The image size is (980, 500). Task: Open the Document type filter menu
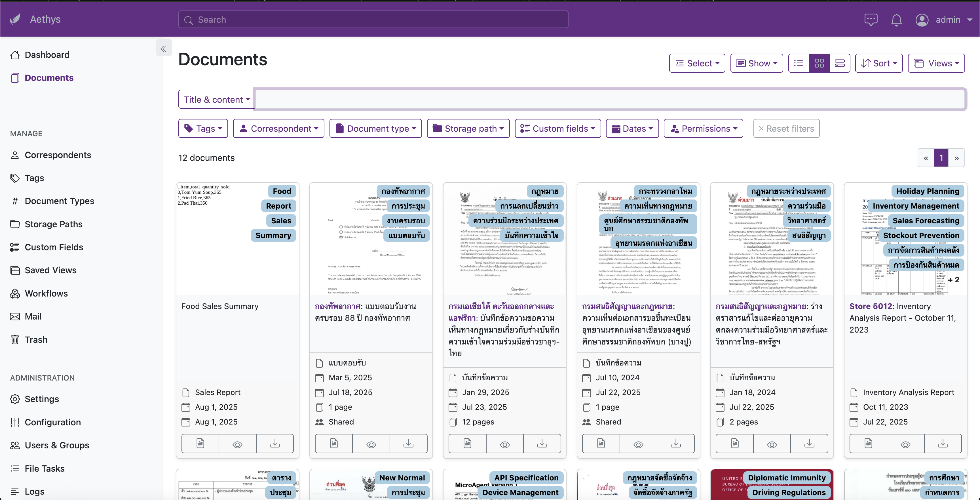[x=375, y=128]
